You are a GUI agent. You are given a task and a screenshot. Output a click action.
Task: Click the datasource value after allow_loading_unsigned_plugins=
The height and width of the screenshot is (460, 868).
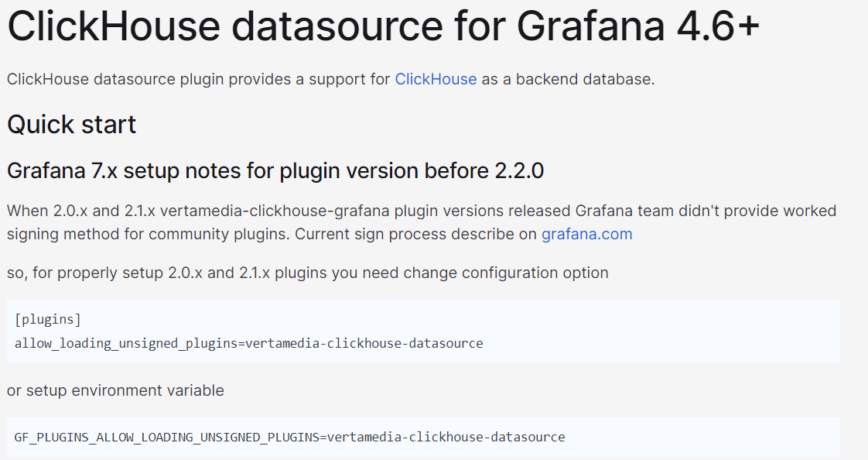(x=364, y=343)
